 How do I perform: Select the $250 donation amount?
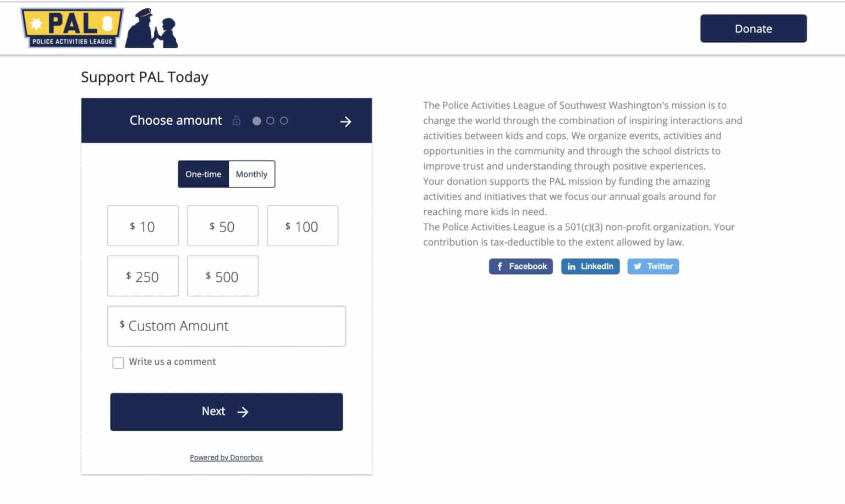point(143,276)
